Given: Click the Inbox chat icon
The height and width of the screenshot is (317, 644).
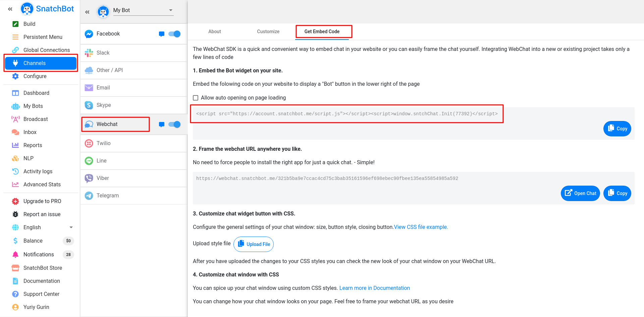Looking at the screenshot, I should (15, 132).
